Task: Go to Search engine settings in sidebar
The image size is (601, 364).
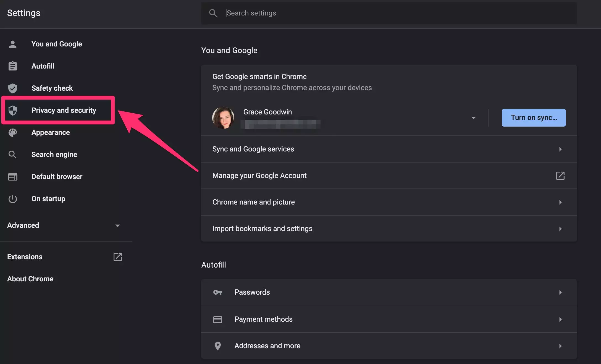Action: 54,154
